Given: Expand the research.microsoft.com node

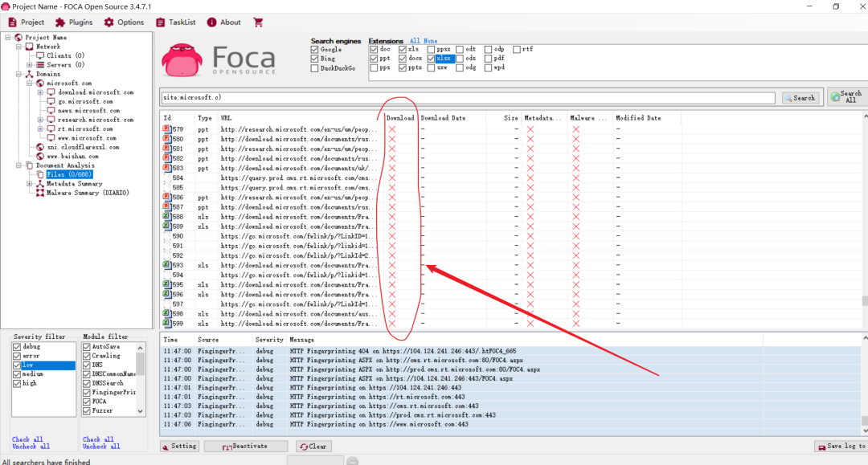Looking at the screenshot, I should point(40,120).
